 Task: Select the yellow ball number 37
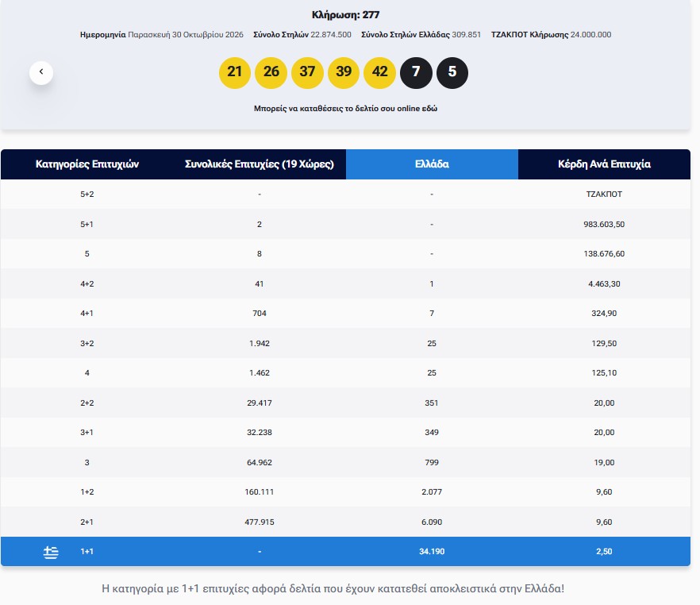coord(307,72)
